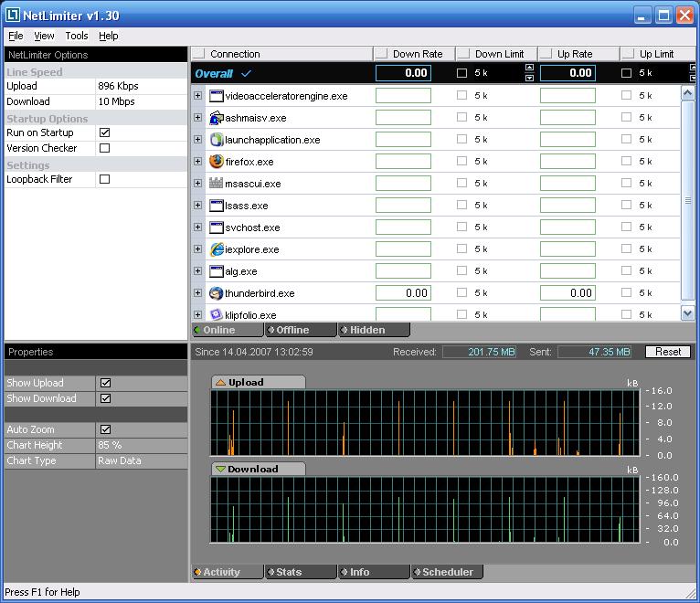This screenshot has width=700, height=603.
Task: Expand the alg.exe row
Action: tap(197, 271)
